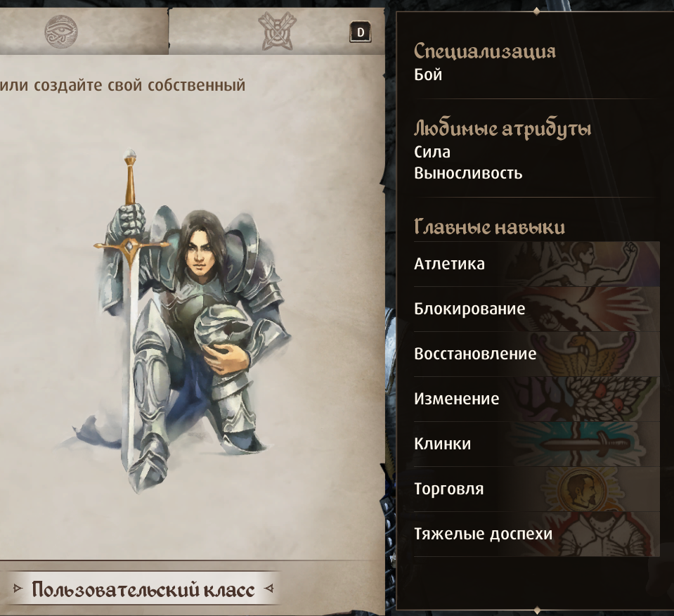Click the D key hint icon

(361, 32)
